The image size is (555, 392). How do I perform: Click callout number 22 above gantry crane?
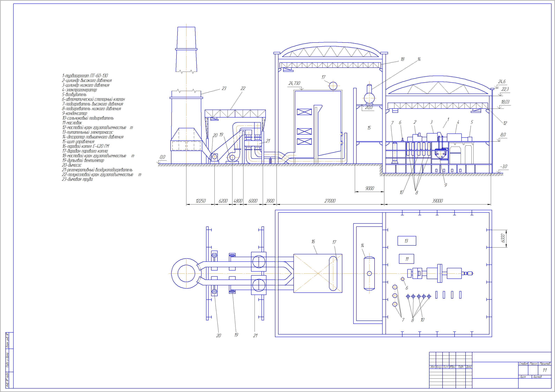pyautogui.click(x=243, y=88)
